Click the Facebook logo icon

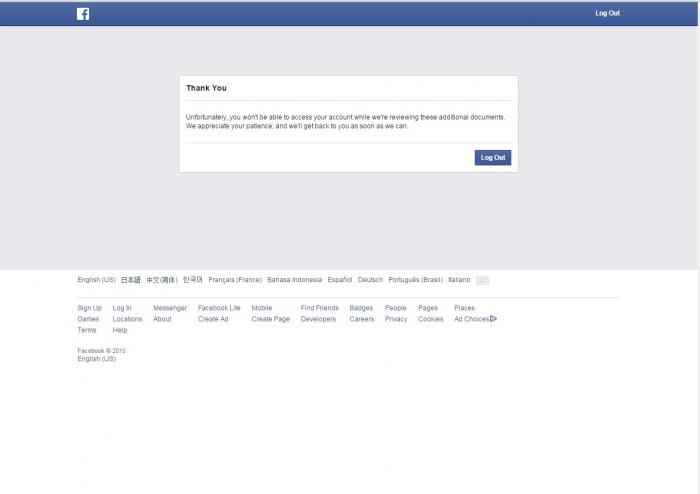[83, 14]
